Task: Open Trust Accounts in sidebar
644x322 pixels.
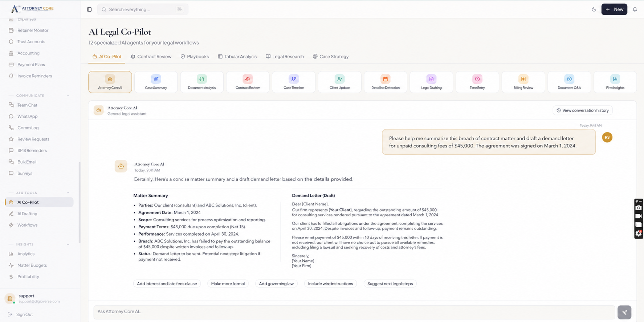Action: click(40, 42)
